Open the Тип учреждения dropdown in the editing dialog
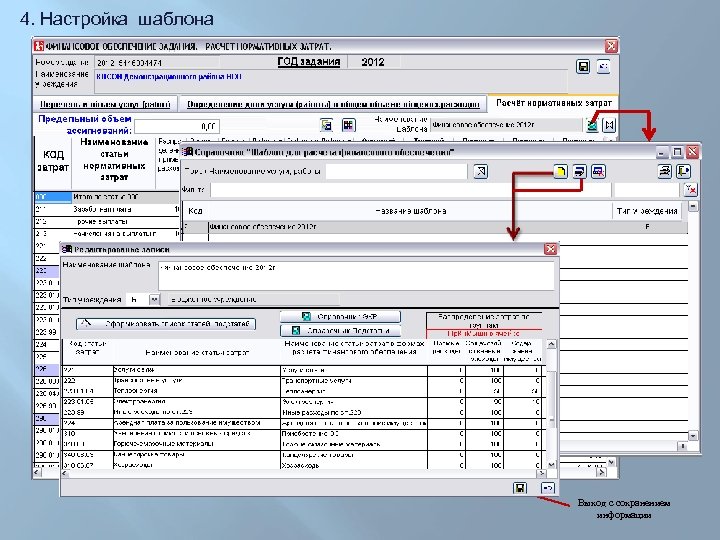The width and height of the screenshot is (720, 540). click(x=154, y=299)
